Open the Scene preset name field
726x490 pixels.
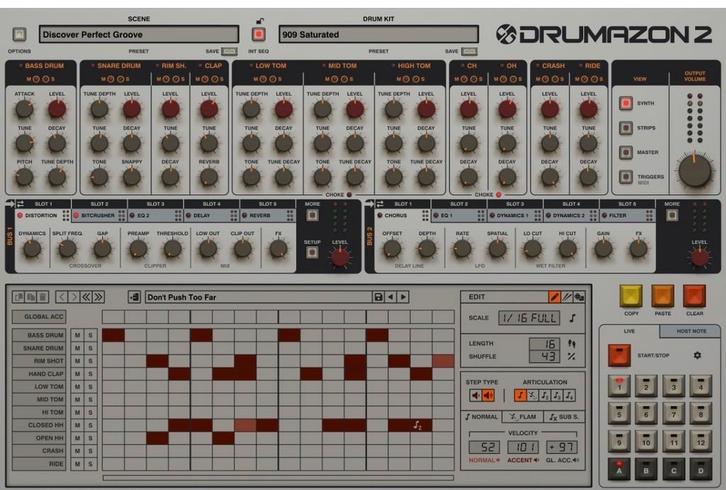tap(139, 34)
